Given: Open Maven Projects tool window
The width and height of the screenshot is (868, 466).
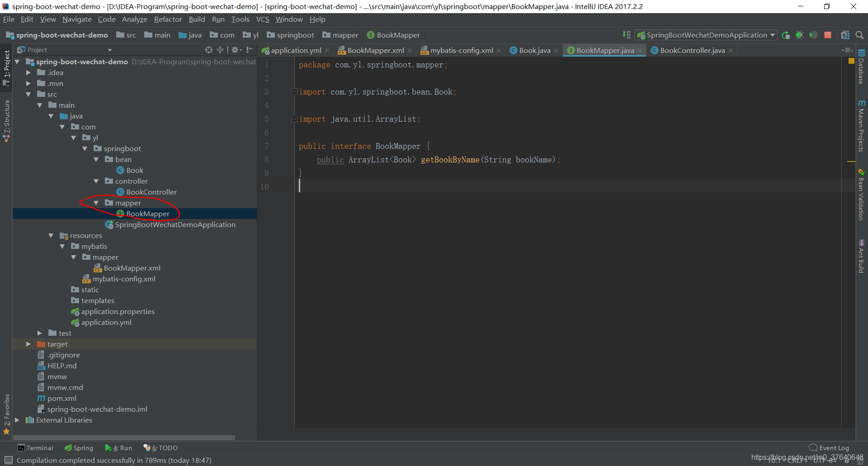Looking at the screenshot, I should (x=861, y=126).
